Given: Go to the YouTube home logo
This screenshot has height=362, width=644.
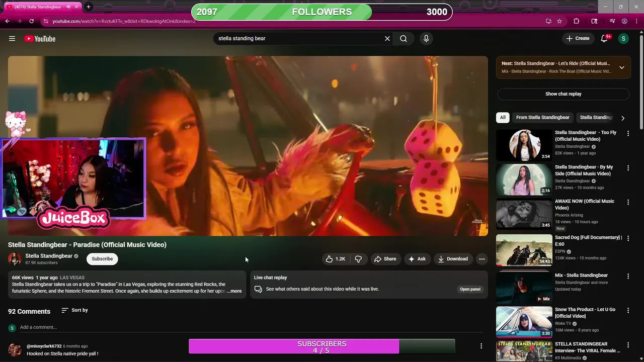Looking at the screenshot, I should pos(40,39).
